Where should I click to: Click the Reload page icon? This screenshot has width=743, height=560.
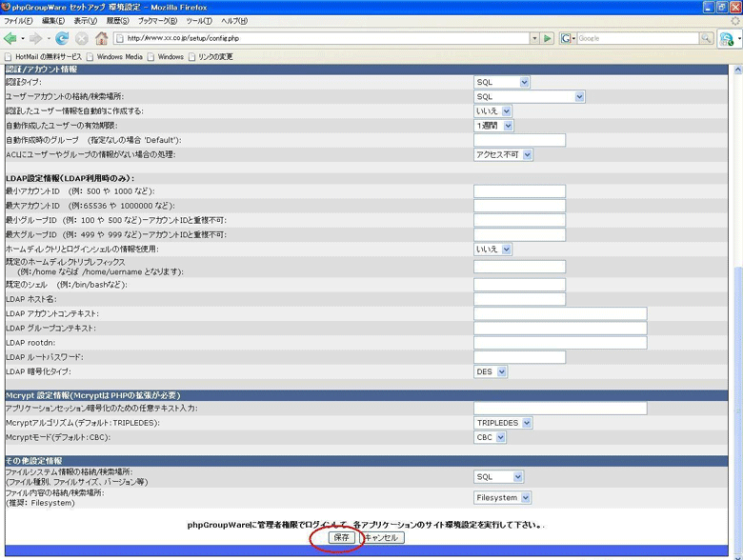(x=62, y=38)
